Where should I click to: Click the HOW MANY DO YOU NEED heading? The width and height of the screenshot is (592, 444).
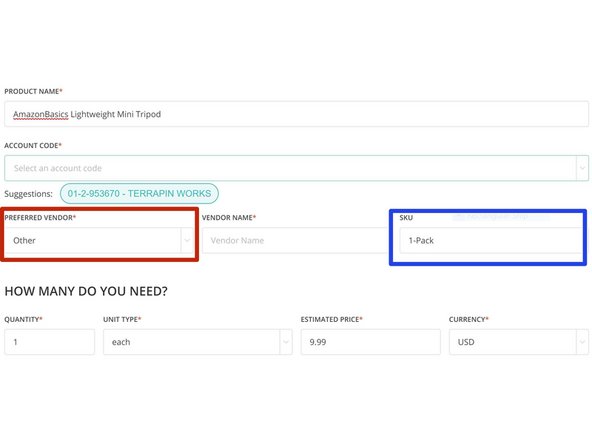click(86, 291)
